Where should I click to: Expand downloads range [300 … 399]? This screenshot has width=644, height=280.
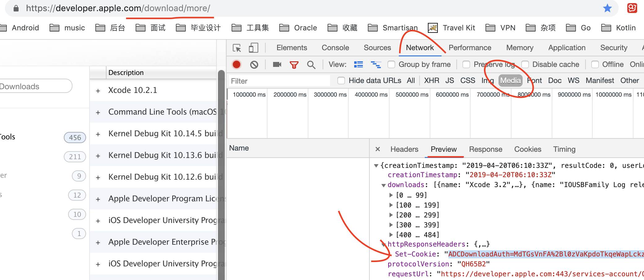(391, 225)
